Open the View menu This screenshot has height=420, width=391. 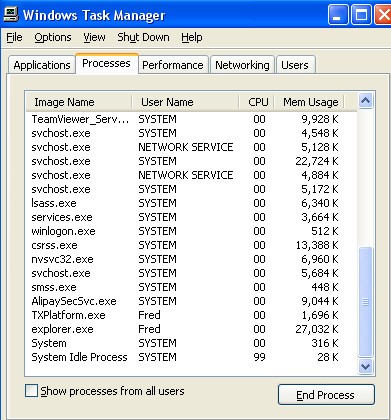pos(94,37)
